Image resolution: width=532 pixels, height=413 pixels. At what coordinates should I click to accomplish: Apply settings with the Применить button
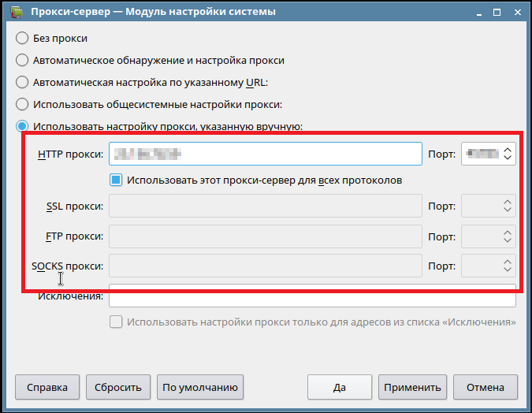tap(412, 387)
